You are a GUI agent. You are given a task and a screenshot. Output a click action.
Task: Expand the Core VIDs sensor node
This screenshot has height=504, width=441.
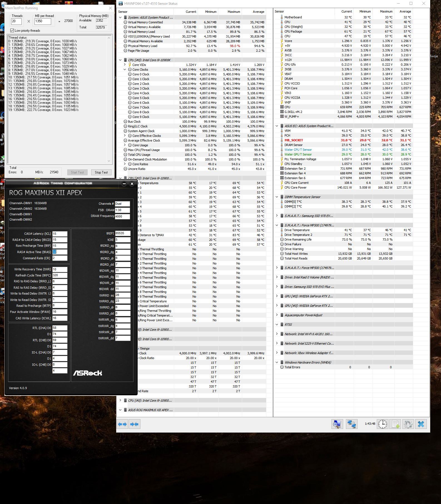click(x=125, y=65)
